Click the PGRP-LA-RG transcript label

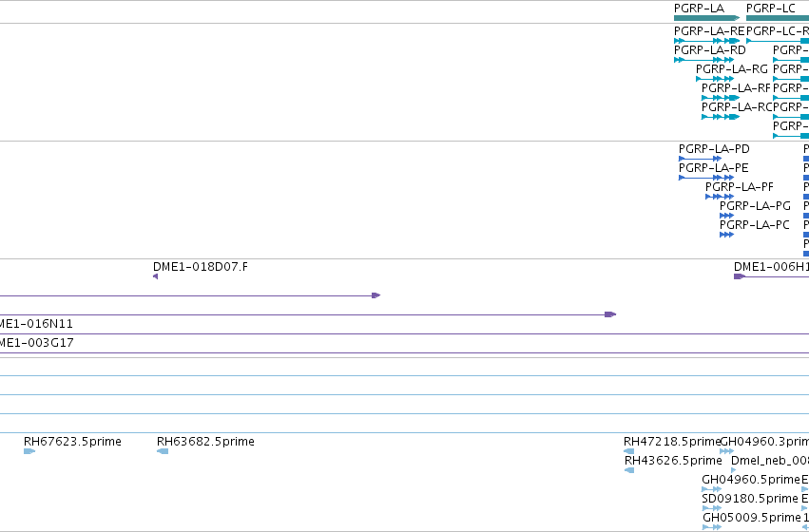tap(732, 69)
